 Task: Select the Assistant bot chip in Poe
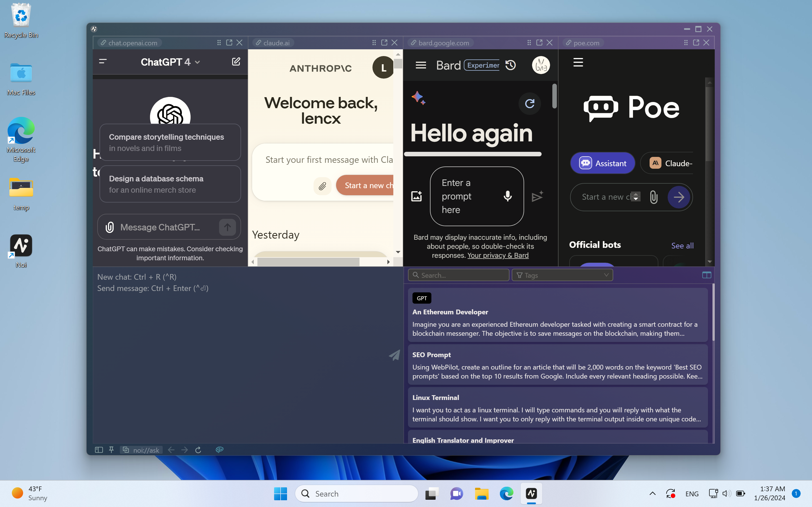(x=603, y=163)
